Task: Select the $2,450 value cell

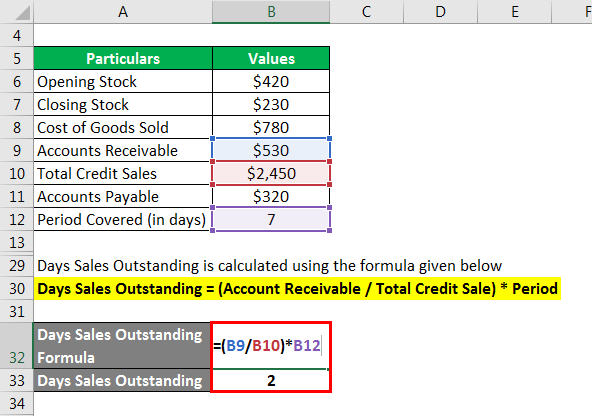Action: click(x=271, y=174)
